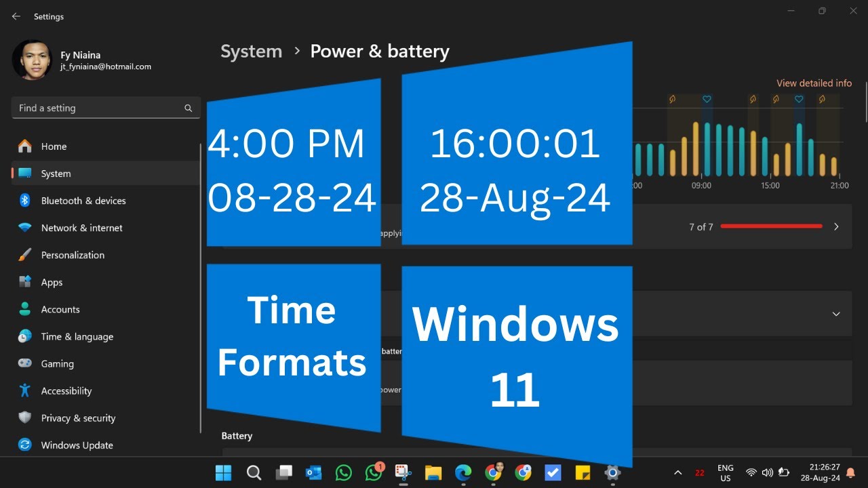Open Chrome with the face profile photo
This screenshot has width=868, height=488.
pyautogui.click(x=494, y=472)
